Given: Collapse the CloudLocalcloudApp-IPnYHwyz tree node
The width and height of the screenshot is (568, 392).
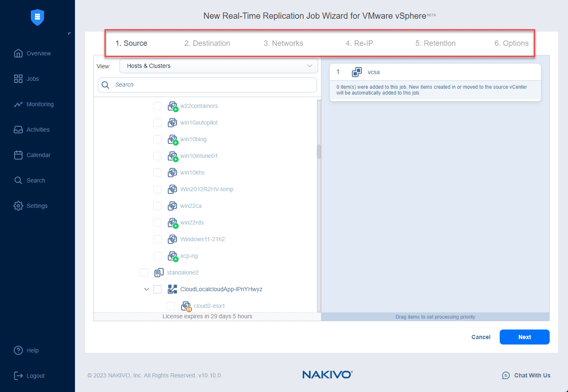Looking at the screenshot, I should pyautogui.click(x=146, y=289).
